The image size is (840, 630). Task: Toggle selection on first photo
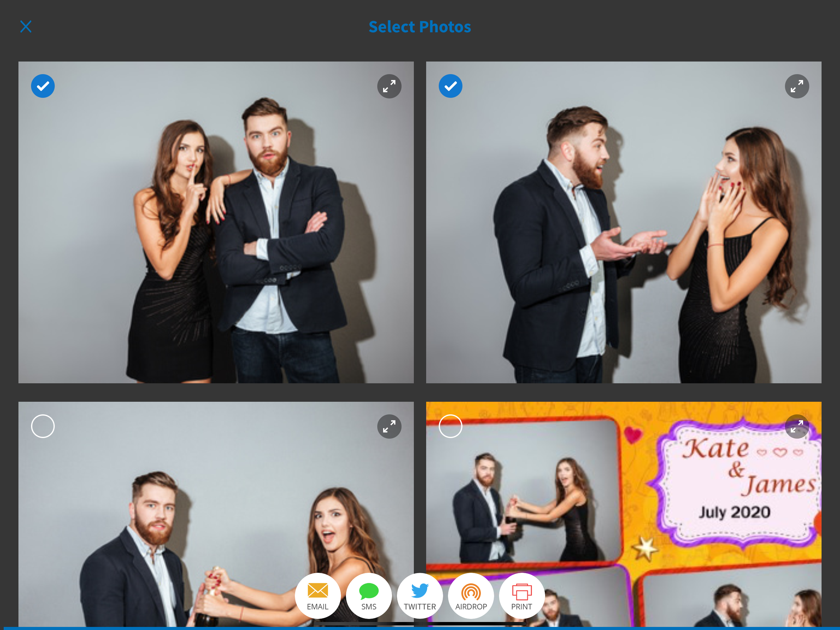pyautogui.click(x=43, y=86)
